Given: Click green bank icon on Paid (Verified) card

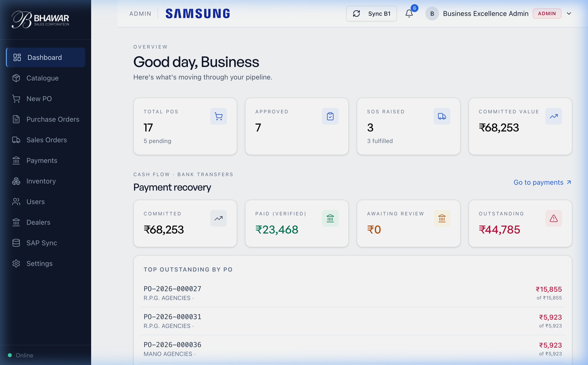Looking at the screenshot, I should pyautogui.click(x=330, y=218).
